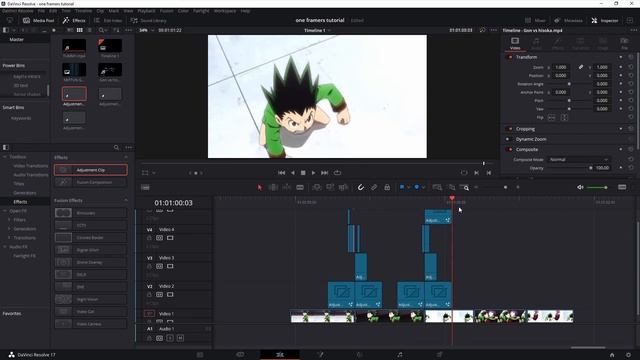Mute audio with the speaker icon
Screen dimensions: 640x360
click(580, 187)
